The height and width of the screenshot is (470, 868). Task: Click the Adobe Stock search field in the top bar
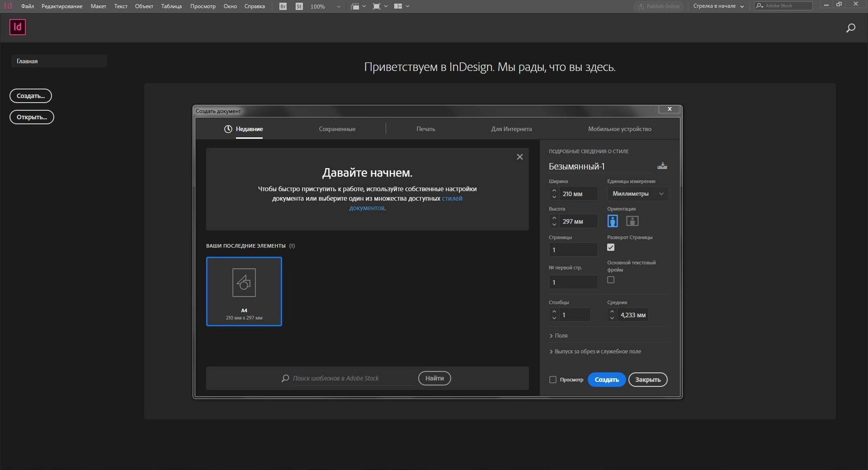click(783, 6)
